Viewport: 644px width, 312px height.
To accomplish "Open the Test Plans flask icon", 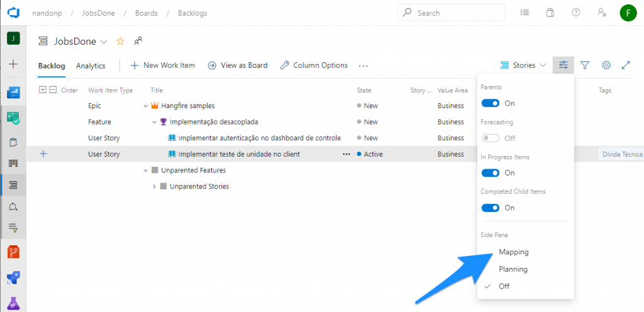I will pos(13,303).
